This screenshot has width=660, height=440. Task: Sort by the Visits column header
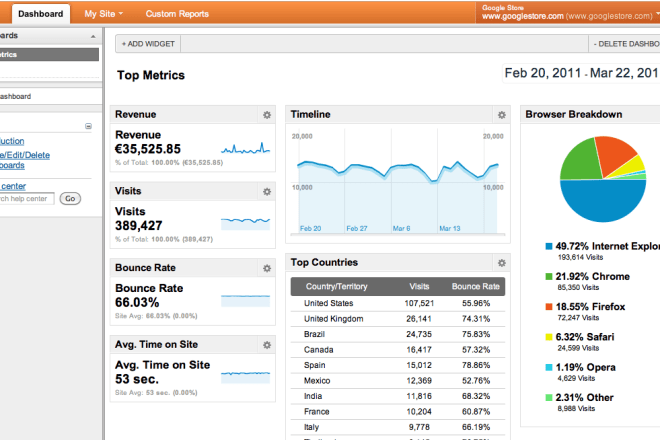419,287
